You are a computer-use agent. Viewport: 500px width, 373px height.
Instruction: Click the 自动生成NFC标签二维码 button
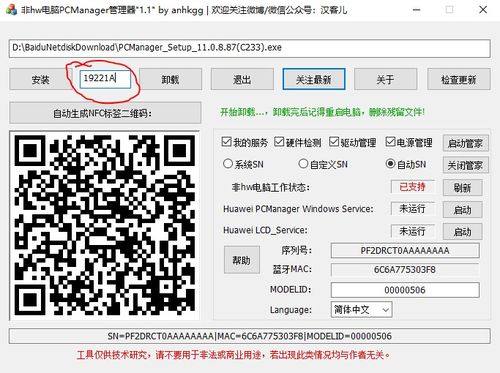pyautogui.click(x=105, y=113)
